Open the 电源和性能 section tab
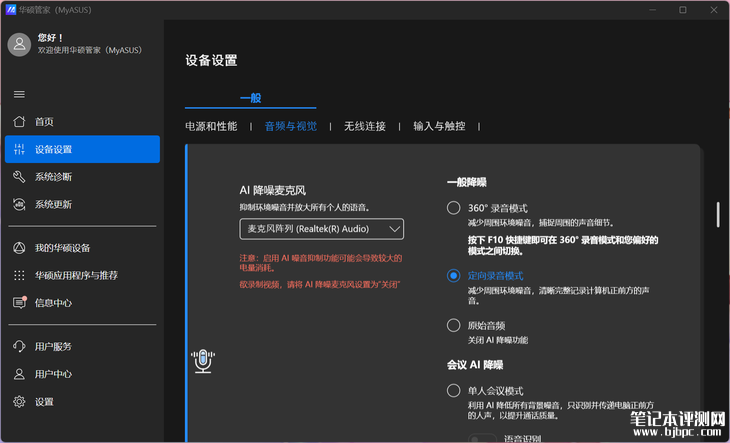This screenshot has width=730, height=443. point(211,126)
